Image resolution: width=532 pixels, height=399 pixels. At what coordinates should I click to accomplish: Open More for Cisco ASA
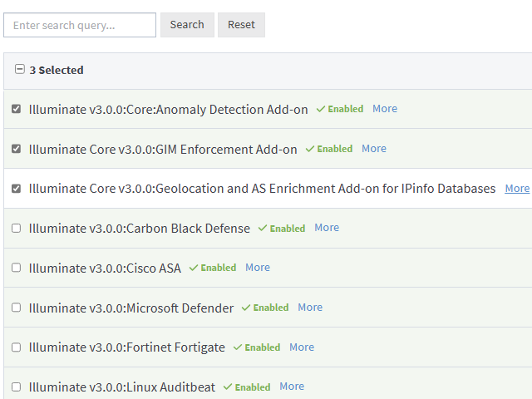click(x=258, y=268)
